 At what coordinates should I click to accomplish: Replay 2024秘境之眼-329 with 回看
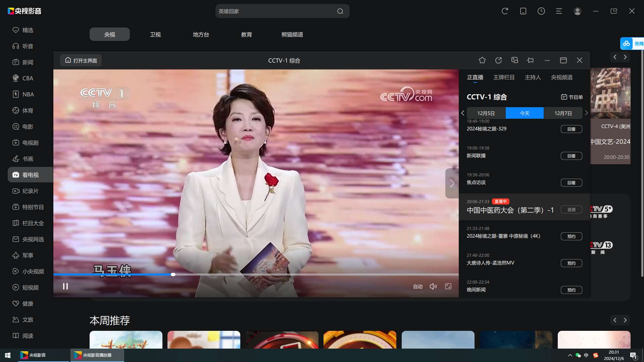click(571, 129)
